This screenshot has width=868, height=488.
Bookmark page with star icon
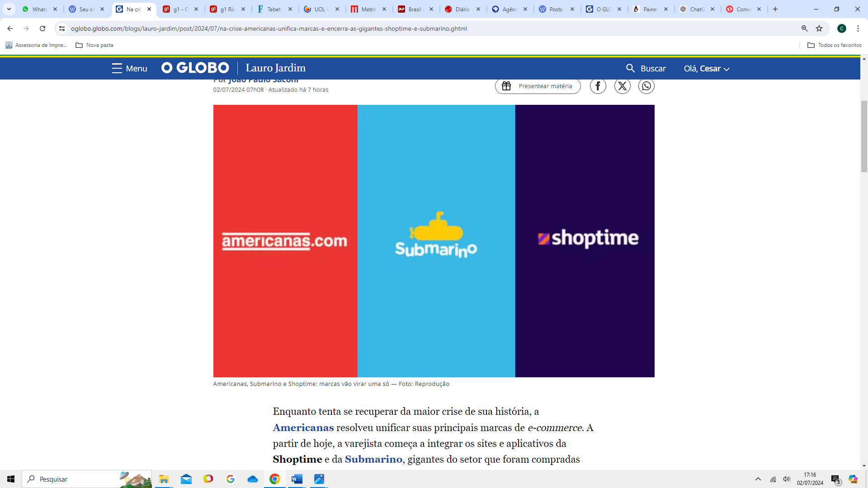[x=819, y=28]
